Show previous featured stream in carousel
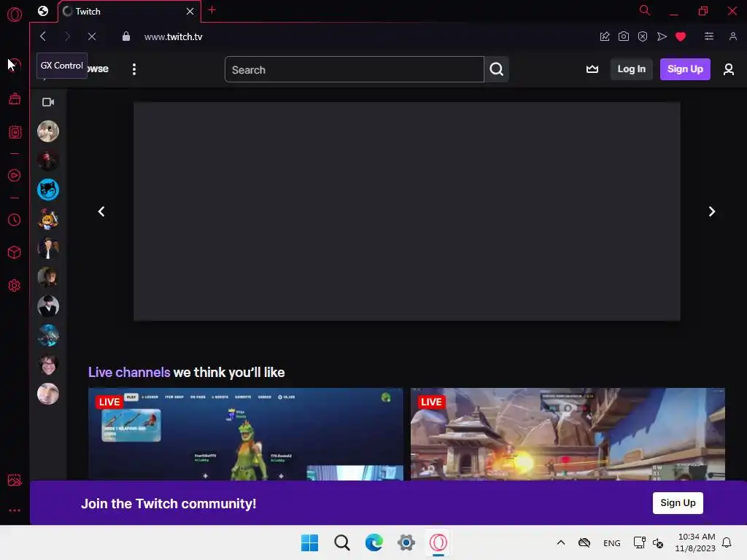 (x=101, y=211)
